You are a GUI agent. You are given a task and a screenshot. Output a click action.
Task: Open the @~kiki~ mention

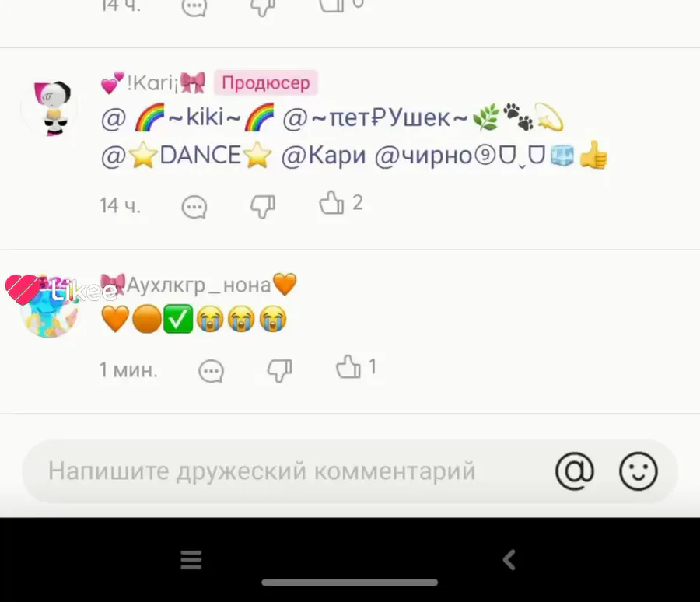tap(188, 117)
